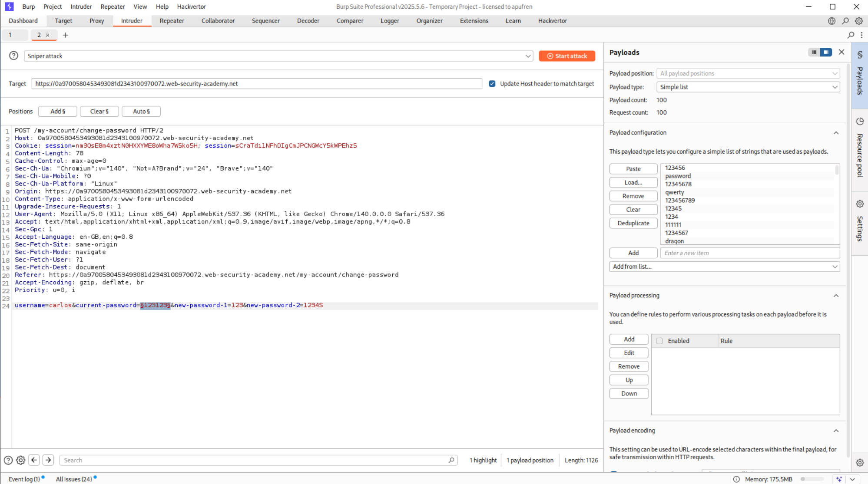868x484 pixels.
Task: Open the Resource pool side panel icon
Action: 860,122
